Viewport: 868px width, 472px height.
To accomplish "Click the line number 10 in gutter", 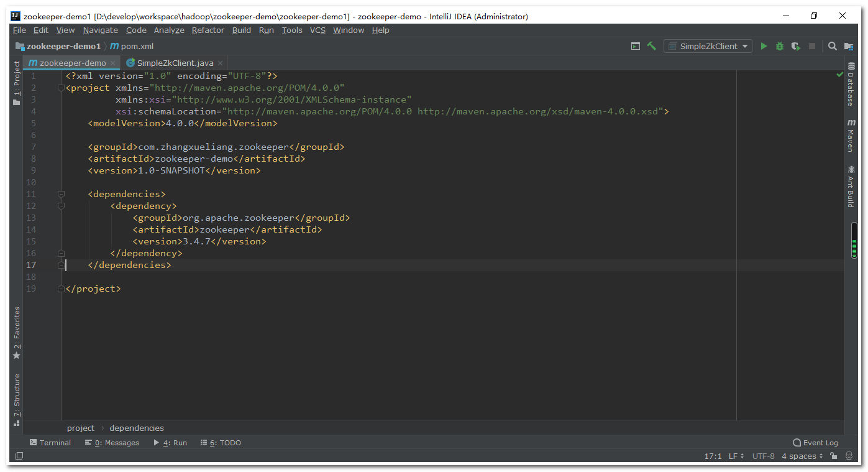I will 31,182.
